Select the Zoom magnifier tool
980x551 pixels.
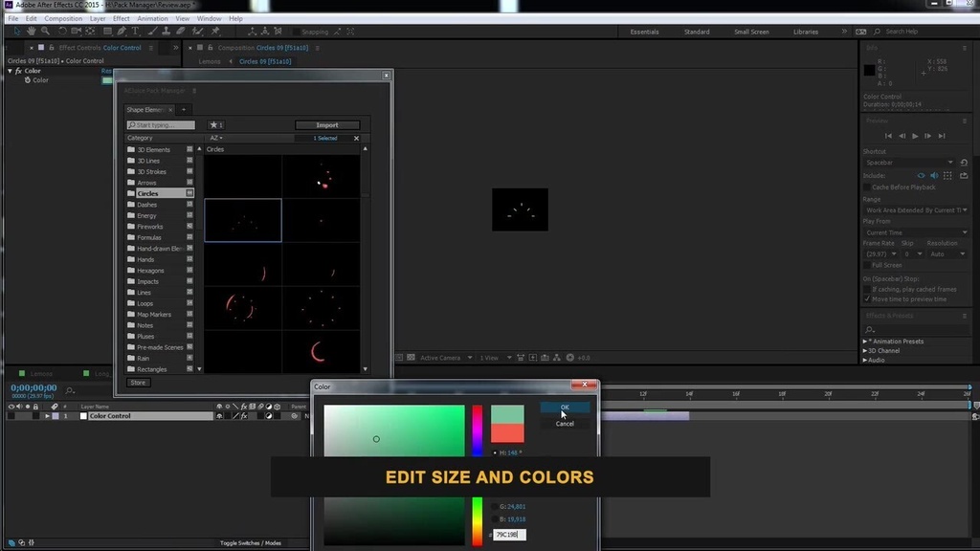tap(46, 32)
